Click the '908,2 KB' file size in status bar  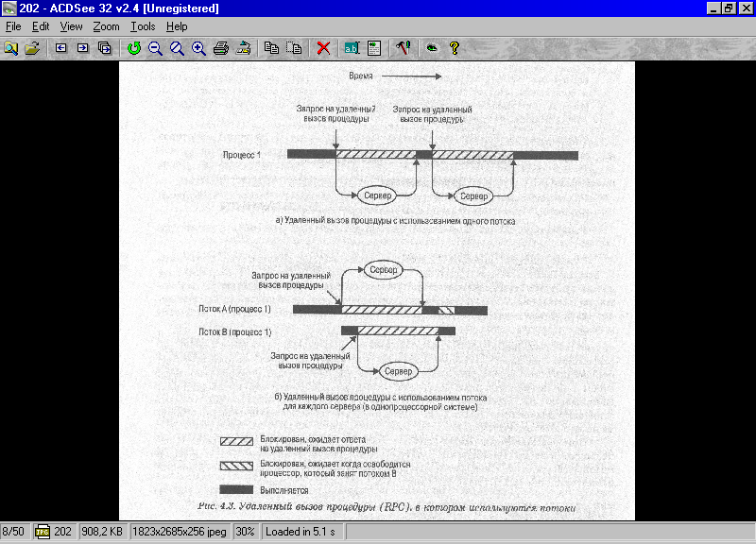click(x=102, y=532)
